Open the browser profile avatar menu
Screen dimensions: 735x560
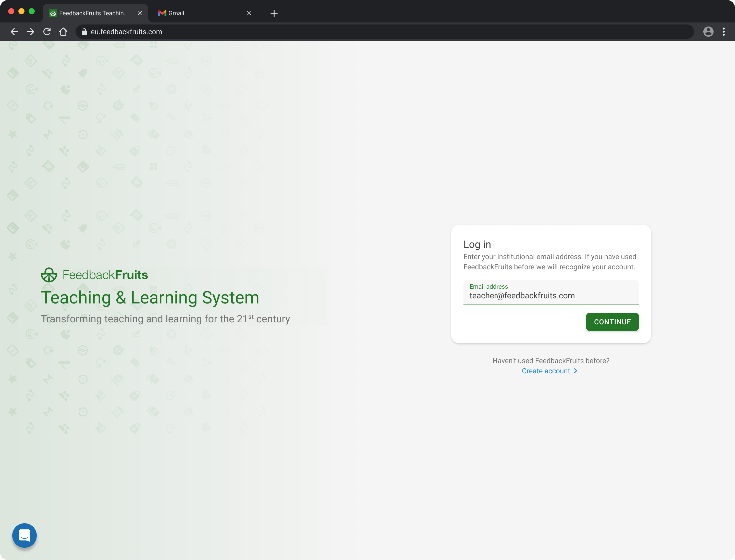coord(708,32)
